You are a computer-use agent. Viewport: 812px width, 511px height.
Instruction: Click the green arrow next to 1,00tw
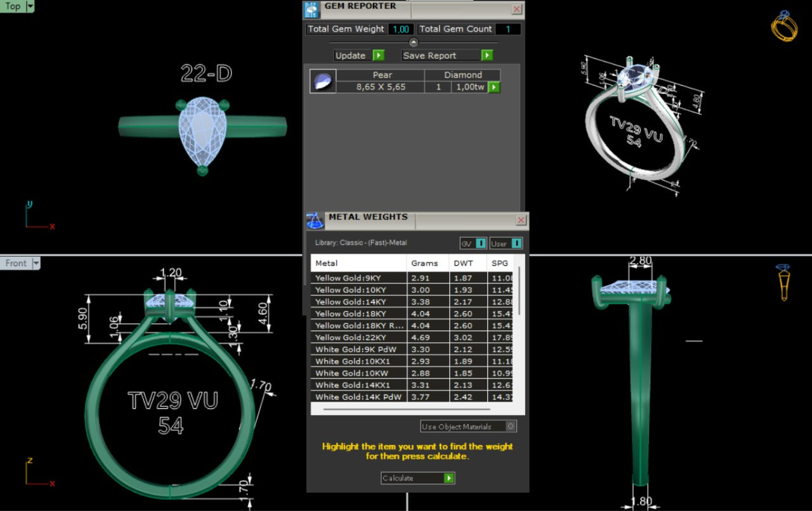[494, 87]
